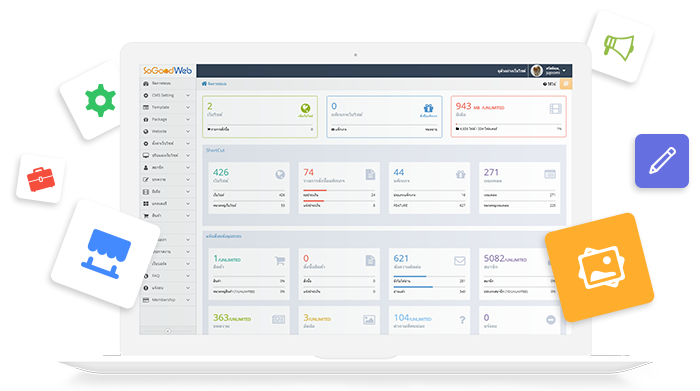Click the Template sidebar icon

click(x=146, y=107)
